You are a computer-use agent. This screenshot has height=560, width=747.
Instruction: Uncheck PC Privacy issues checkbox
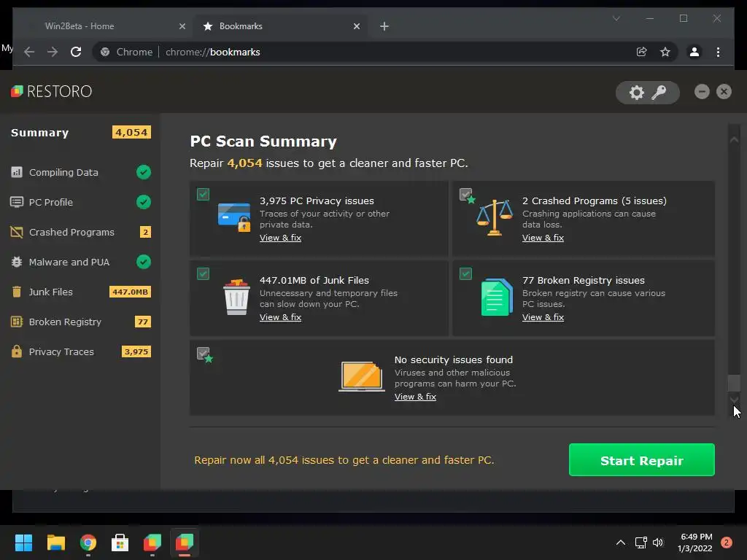coord(203,194)
